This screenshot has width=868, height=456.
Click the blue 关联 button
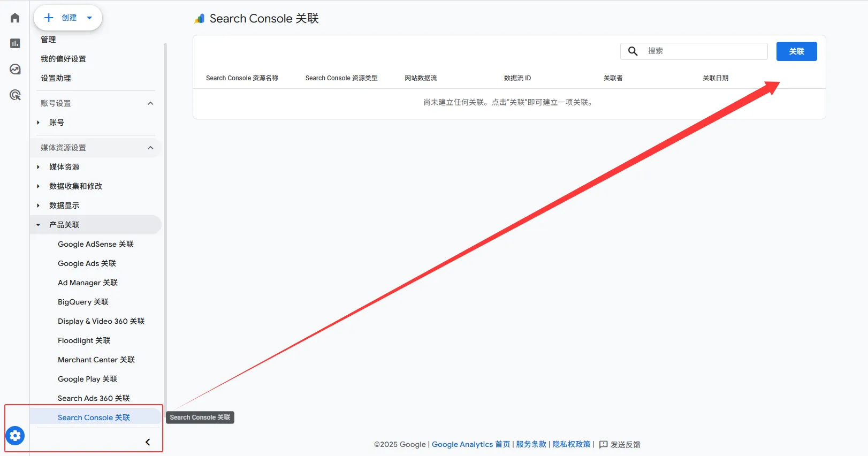click(x=796, y=51)
